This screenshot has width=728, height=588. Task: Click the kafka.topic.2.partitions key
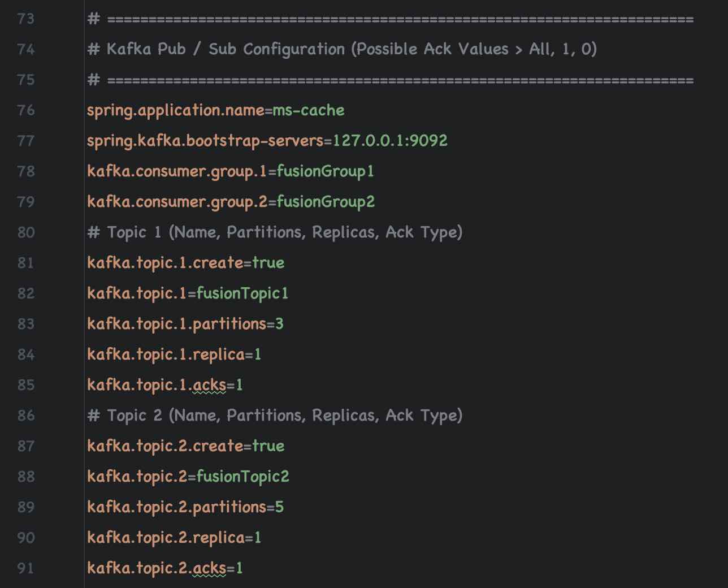pos(176,507)
